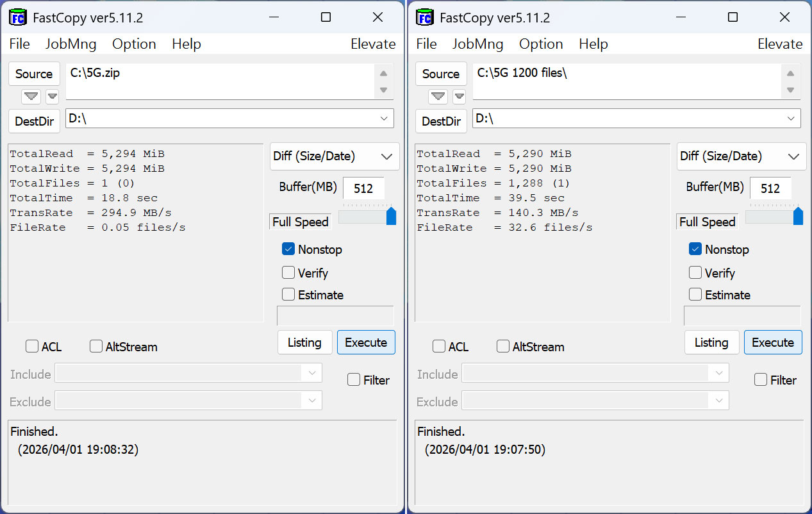Tick Verify in the right window

(695, 273)
